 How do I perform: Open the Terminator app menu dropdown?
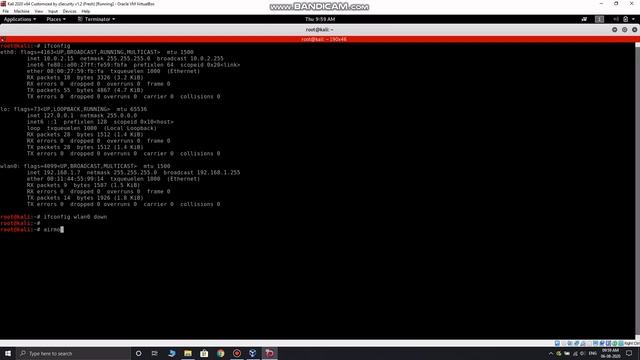point(96,19)
